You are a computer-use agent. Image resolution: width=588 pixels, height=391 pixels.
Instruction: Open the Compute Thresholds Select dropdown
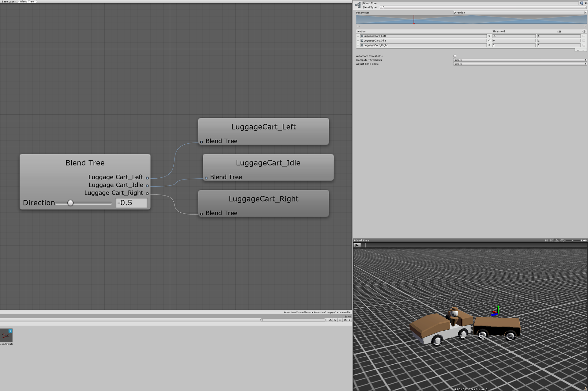coord(520,60)
